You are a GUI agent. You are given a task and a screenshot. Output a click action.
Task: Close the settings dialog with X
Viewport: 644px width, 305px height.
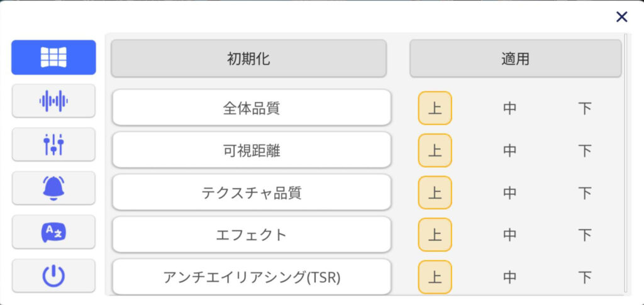coord(622,17)
